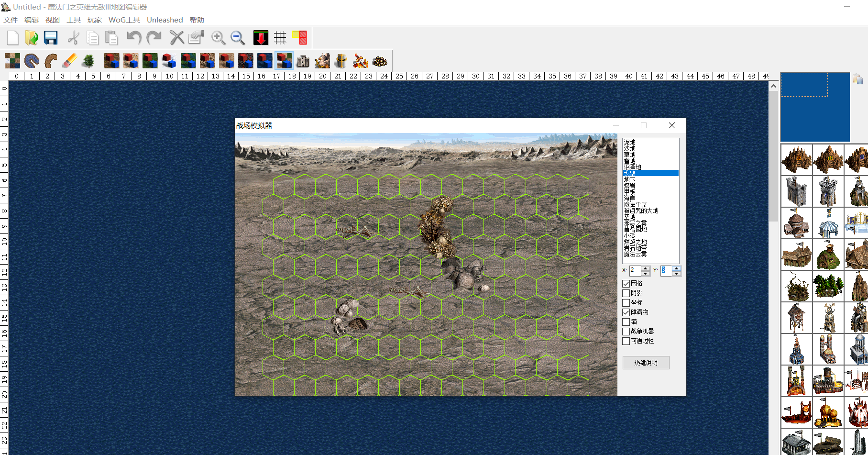868x455 pixels.
Task: Open the WoG工具 menu
Action: (x=124, y=20)
